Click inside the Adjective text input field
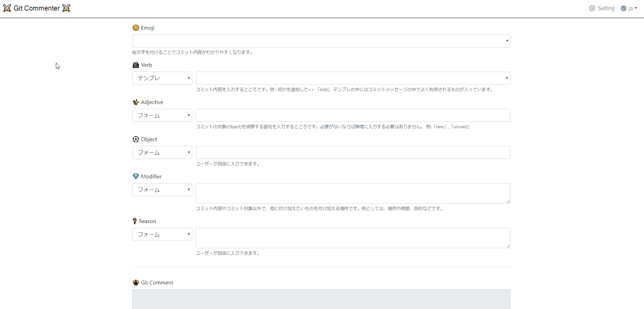The height and width of the screenshot is (309, 644). click(x=353, y=115)
